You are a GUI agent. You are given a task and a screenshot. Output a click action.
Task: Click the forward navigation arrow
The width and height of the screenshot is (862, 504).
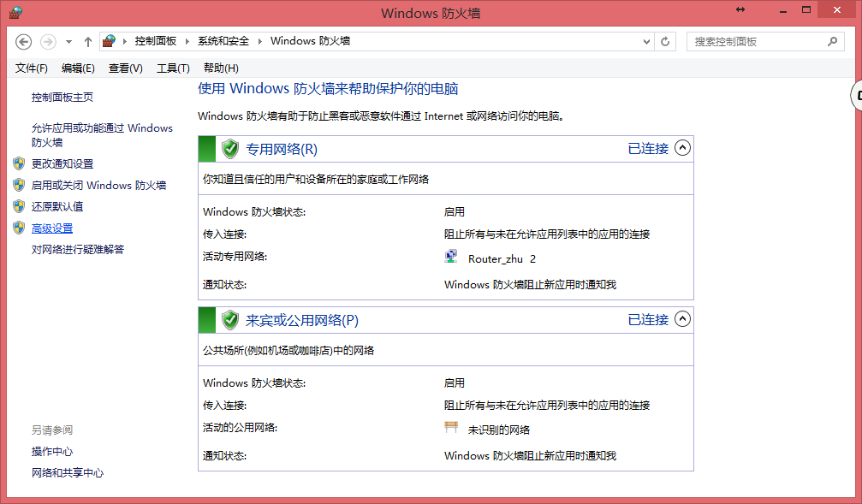click(x=49, y=42)
